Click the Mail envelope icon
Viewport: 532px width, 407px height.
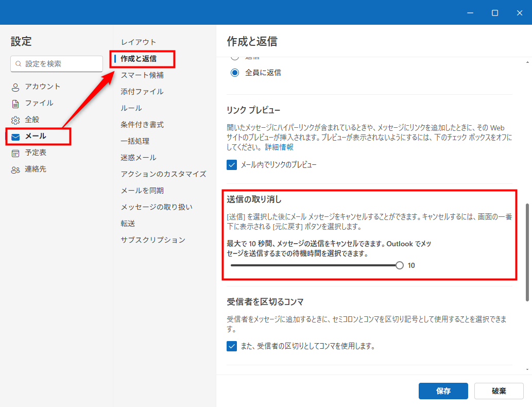[15, 137]
